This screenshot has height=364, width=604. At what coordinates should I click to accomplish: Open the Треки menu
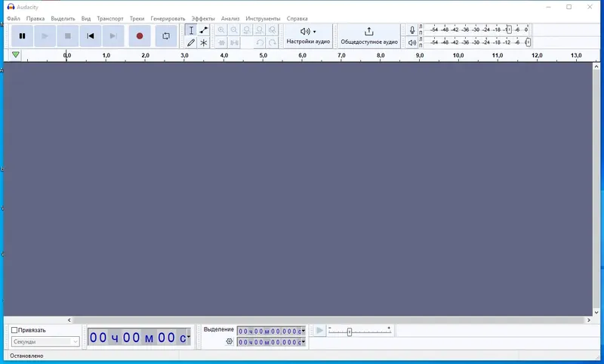137,18
